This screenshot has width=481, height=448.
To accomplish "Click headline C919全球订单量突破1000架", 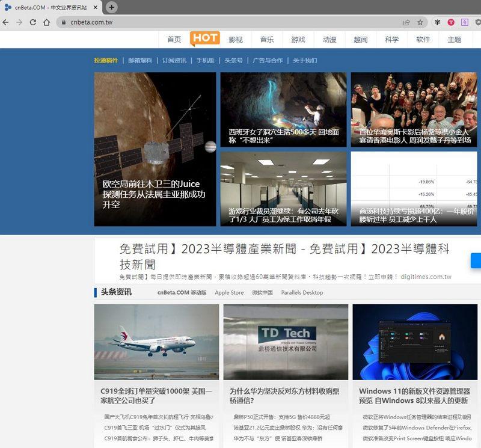I will click(156, 396).
